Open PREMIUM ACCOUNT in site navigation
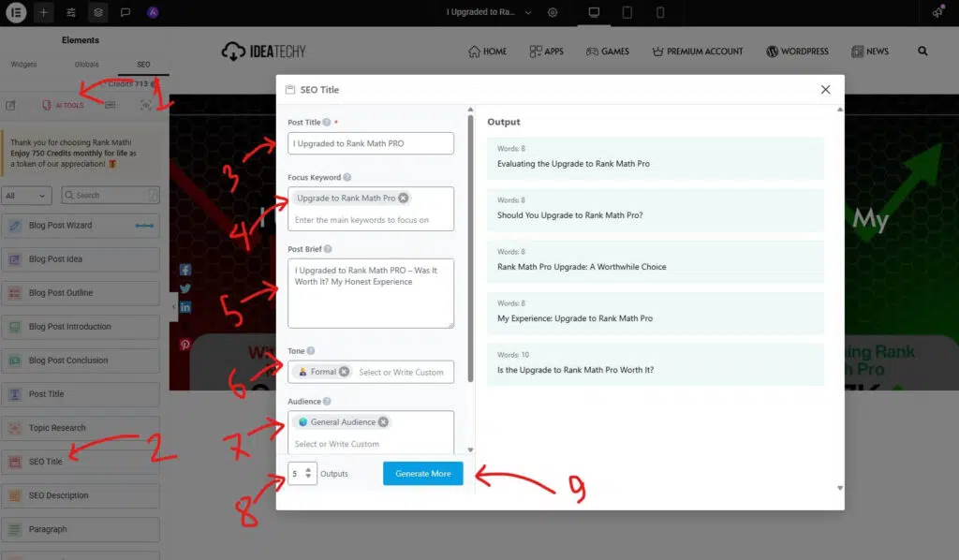The height and width of the screenshot is (560, 959). pos(697,52)
